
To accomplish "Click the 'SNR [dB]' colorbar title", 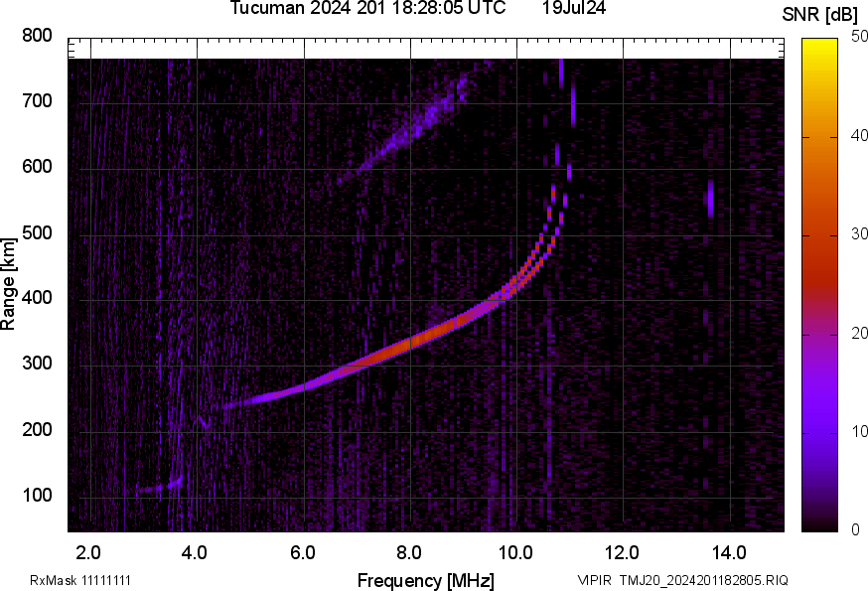I will click(x=819, y=15).
